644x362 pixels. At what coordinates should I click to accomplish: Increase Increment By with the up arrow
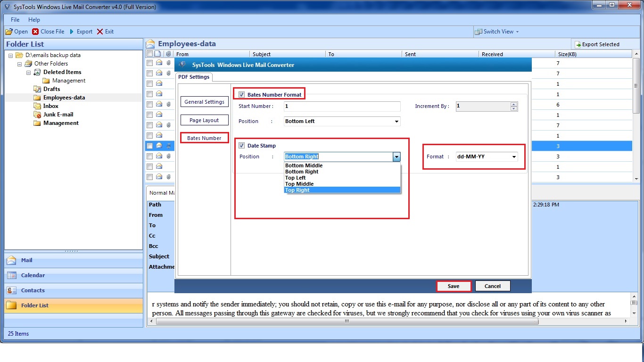[514, 104]
